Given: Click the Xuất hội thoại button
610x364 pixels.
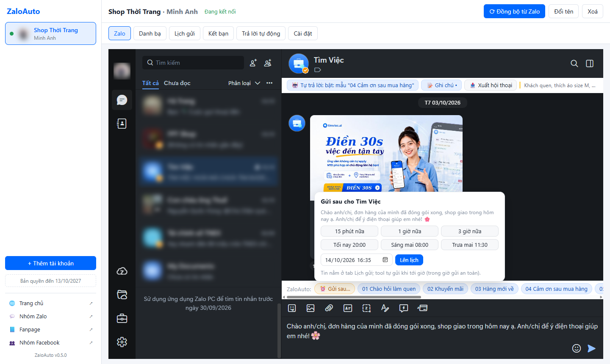Looking at the screenshot, I should tap(491, 85).
